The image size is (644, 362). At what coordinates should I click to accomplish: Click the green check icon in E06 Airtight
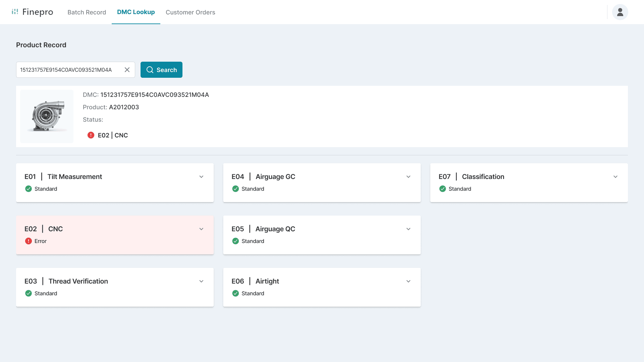pos(235,293)
